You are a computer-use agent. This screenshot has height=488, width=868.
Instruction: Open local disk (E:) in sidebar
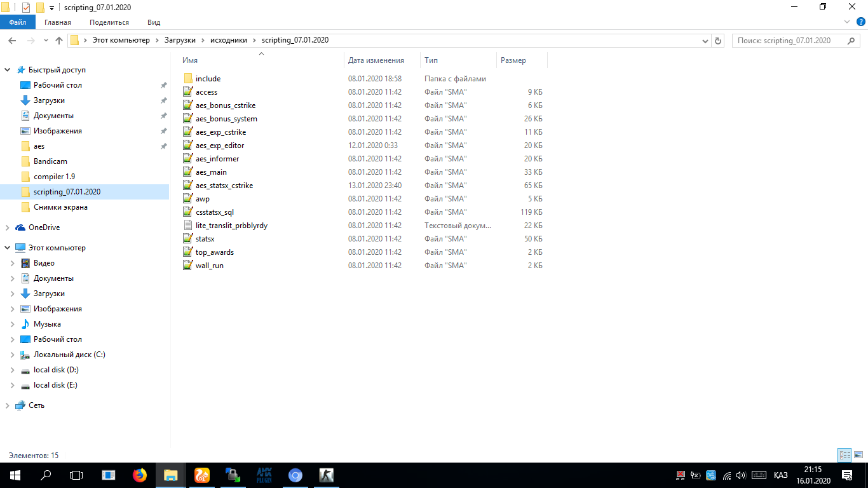pos(55,385)
